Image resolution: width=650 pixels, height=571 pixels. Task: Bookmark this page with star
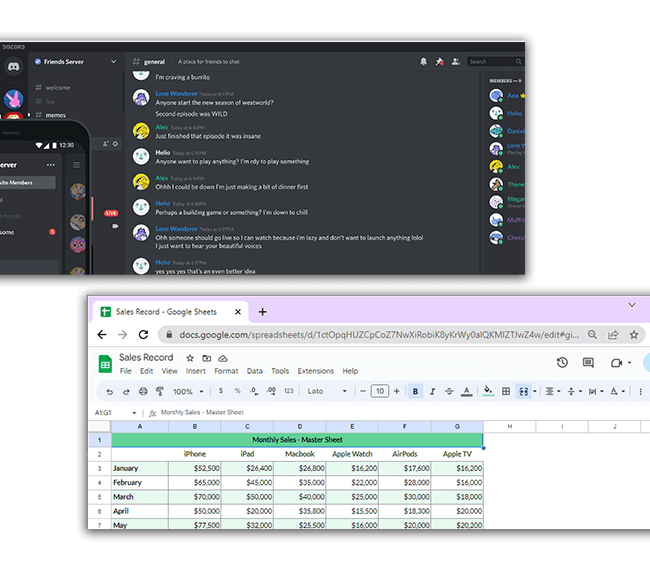click(634, 335)
